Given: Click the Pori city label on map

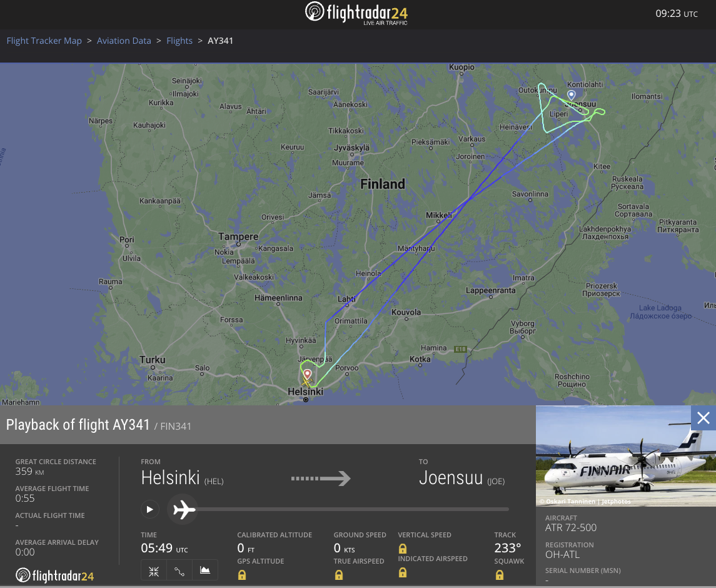Looking at the screenshot, I should point(127,240).
